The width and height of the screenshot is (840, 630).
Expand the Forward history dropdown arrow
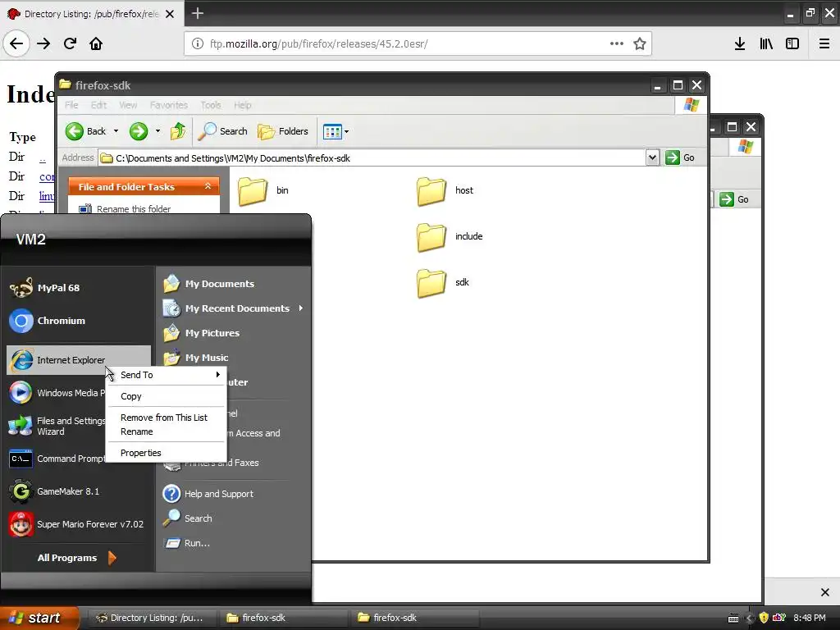click(x=157, y=131)
